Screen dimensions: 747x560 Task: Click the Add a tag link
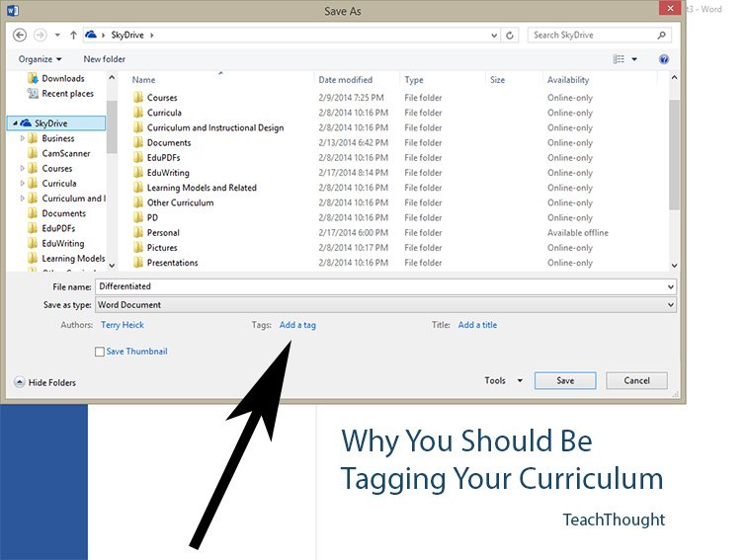tap(297, 325)
